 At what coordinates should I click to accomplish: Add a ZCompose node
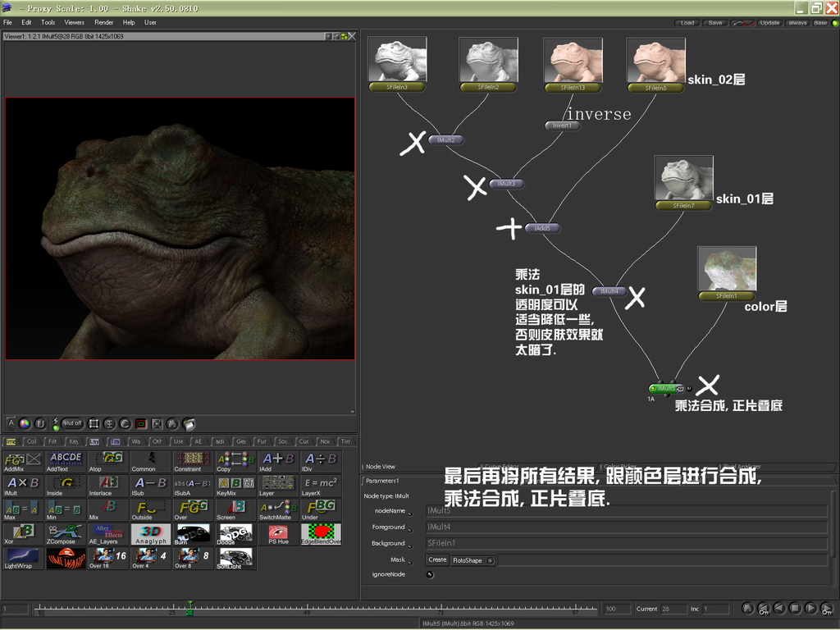click(66, 534)
